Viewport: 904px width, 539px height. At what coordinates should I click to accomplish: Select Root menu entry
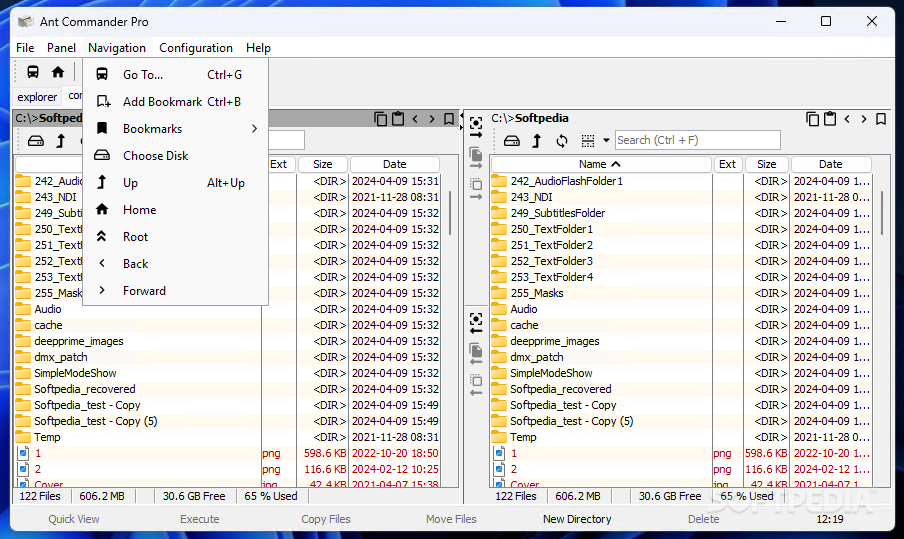tap(175, 237)
